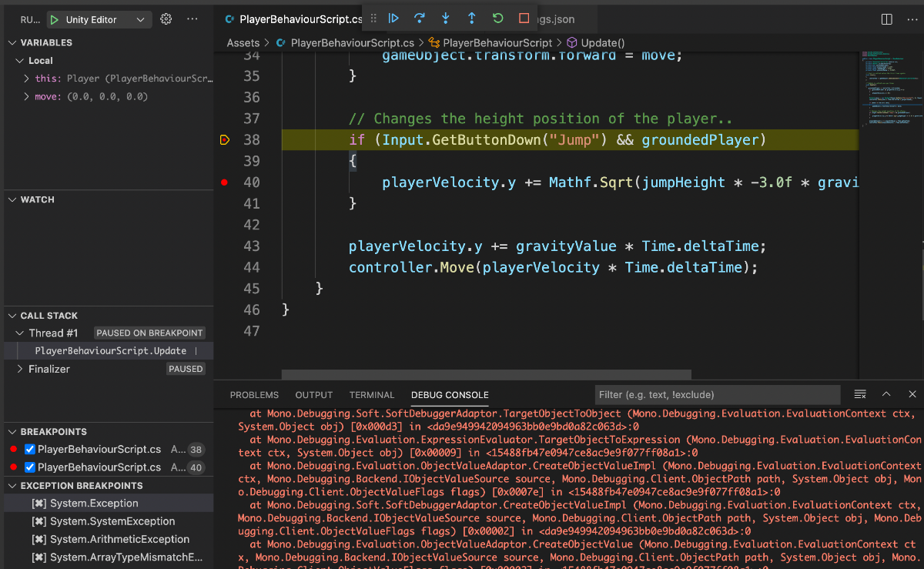
Task: Open the OUTPUT panel tab
Action: (x=314, y=395)
